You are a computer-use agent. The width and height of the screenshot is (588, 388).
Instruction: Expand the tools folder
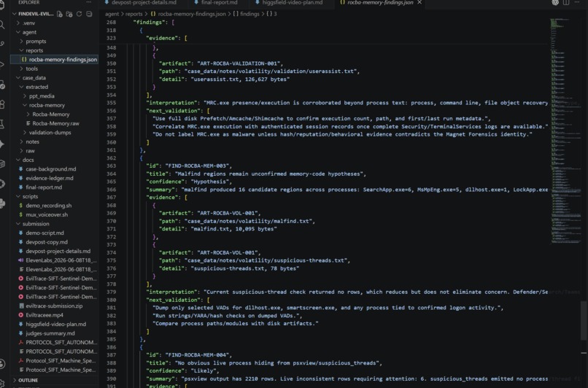[x=55, y=69]
